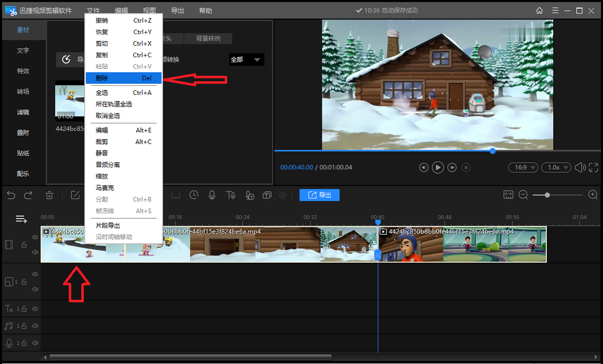Click the preview progress bar handle
This screenshot has width=603, height=364.
[x=492, y=151]
